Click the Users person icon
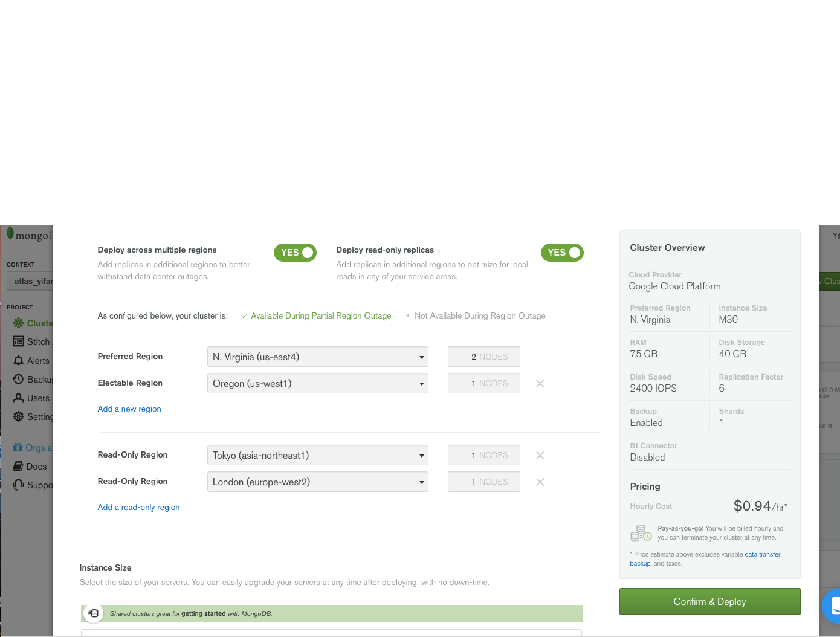Viewport: 840px width, 637px height. [x=18, y=398]
